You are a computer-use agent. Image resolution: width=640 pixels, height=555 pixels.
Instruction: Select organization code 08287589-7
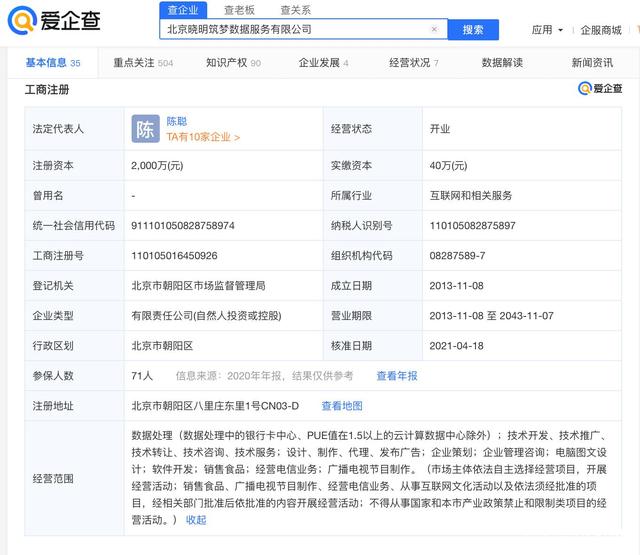click(457, 255)
